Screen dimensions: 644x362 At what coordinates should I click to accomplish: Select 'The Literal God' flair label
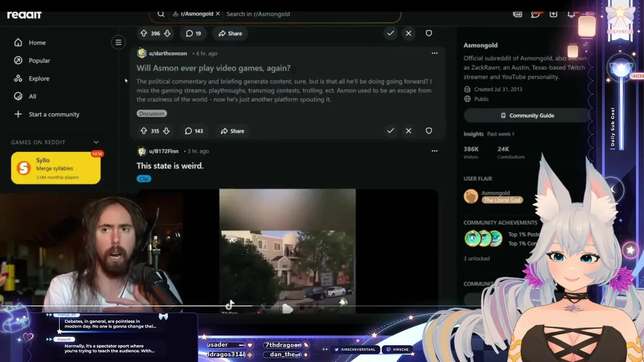[x=502, y=200]
